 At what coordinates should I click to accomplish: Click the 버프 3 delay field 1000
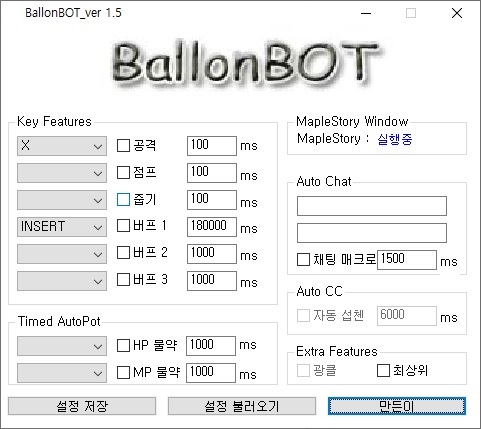[x=212, y=281]
